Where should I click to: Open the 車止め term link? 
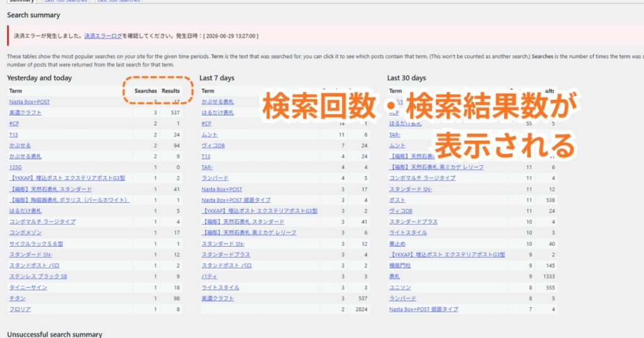(397, 244)
